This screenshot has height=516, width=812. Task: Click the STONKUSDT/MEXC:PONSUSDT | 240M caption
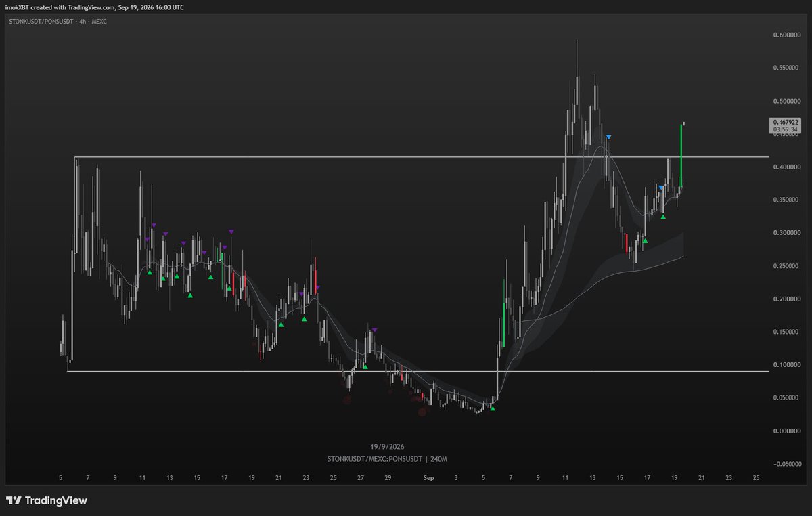386,459
